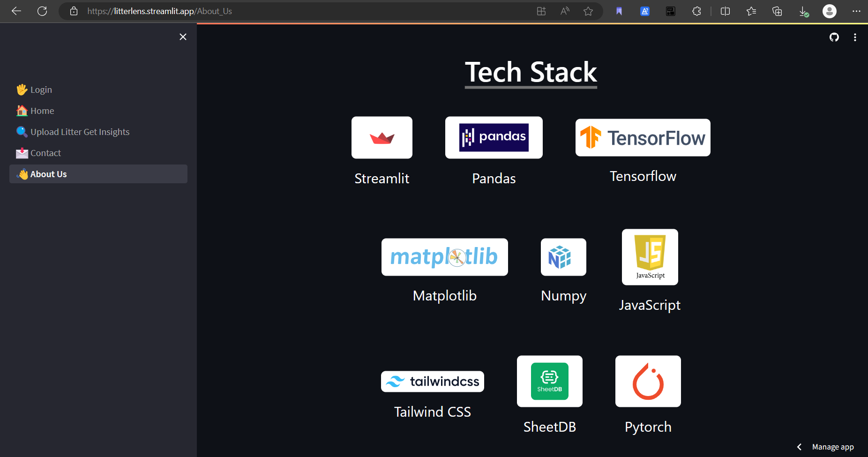Click the Streamlit caption text

tap(382, 179)
